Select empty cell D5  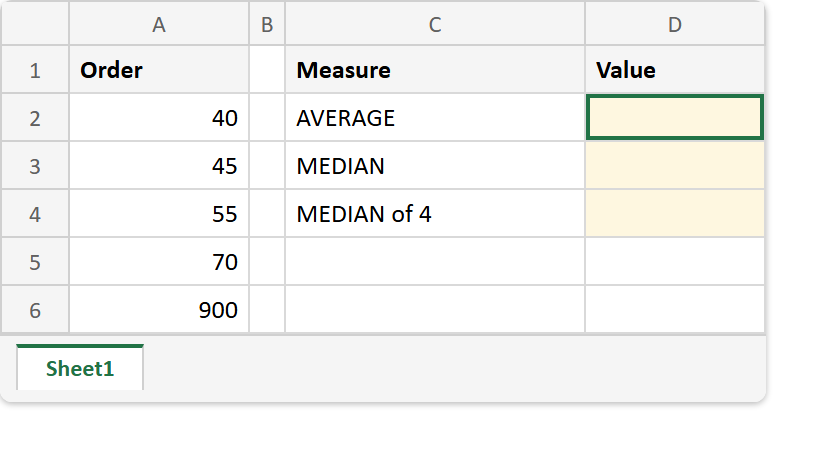pos(674,262)
